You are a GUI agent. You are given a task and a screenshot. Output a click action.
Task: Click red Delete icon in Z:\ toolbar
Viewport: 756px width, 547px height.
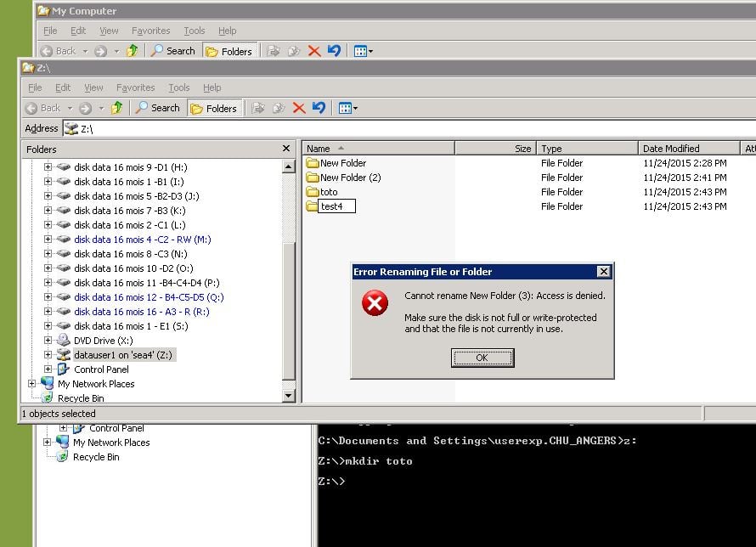[x=299, y=108]
